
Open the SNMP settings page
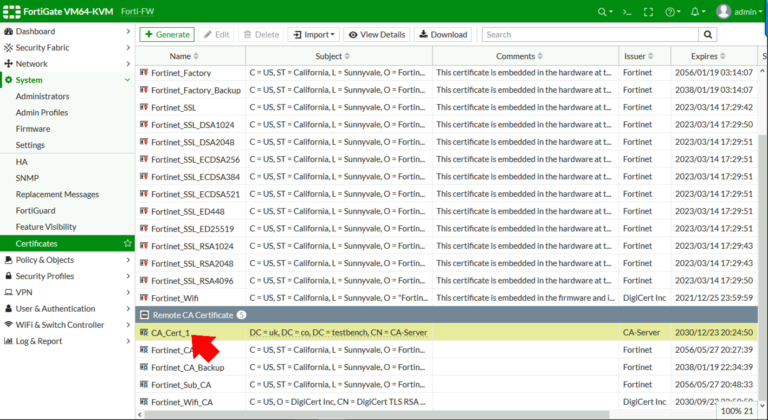27,178
